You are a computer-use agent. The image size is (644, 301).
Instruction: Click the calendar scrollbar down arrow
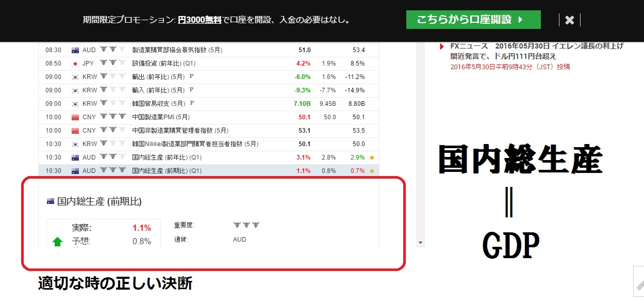420,242
